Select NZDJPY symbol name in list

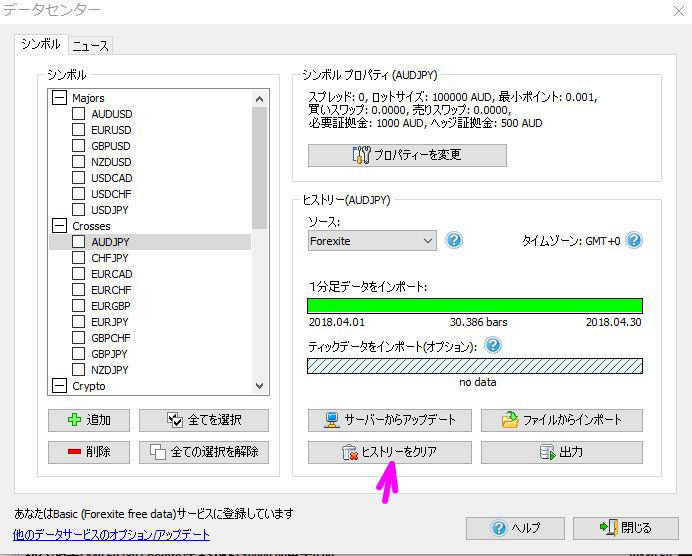[x=109, y=370]
